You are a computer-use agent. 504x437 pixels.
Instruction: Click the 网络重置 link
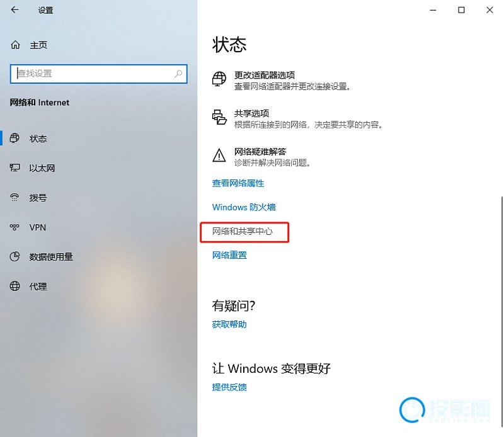[x=229, y=255]
